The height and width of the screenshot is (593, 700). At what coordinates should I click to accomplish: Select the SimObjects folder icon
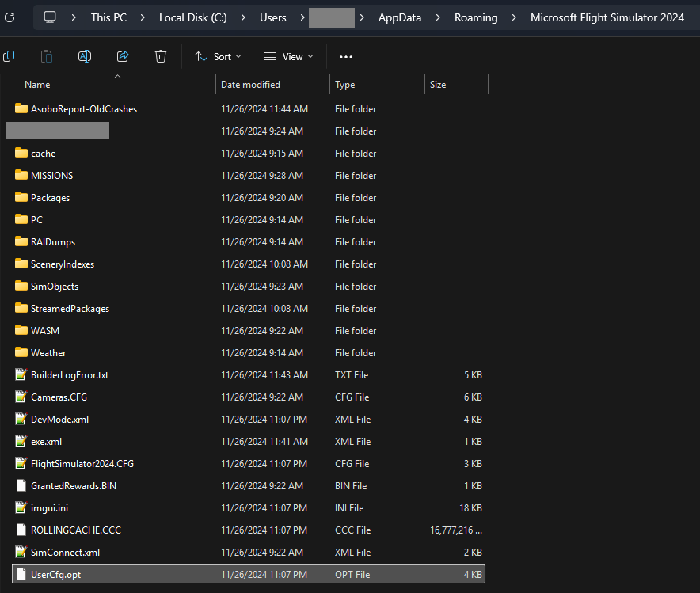(21, 286)
